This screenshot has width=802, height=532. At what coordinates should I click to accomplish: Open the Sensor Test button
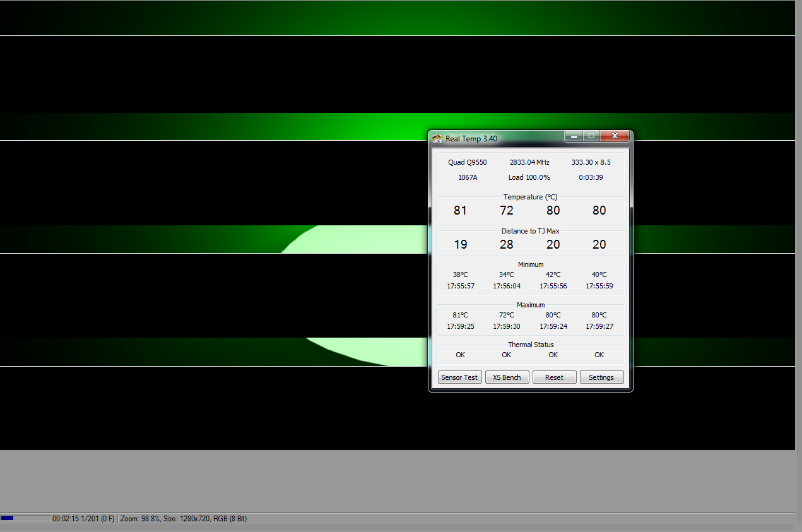459,377
